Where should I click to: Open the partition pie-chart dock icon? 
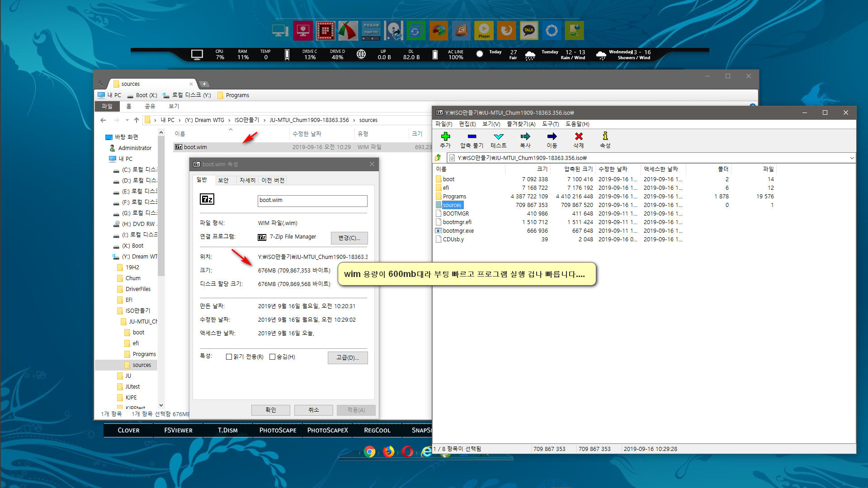[439, 31]
